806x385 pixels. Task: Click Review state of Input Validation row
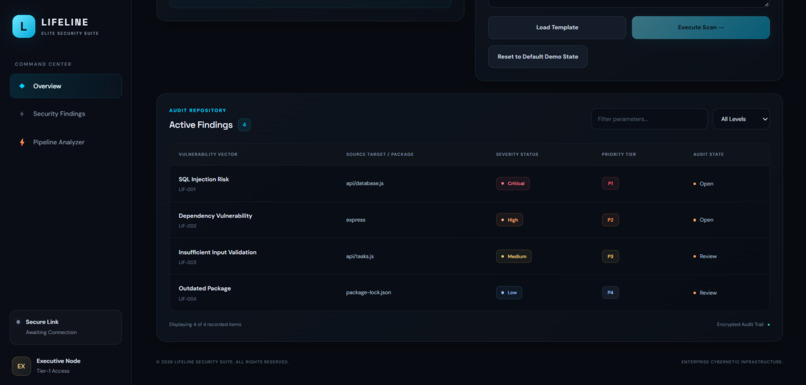705,256
